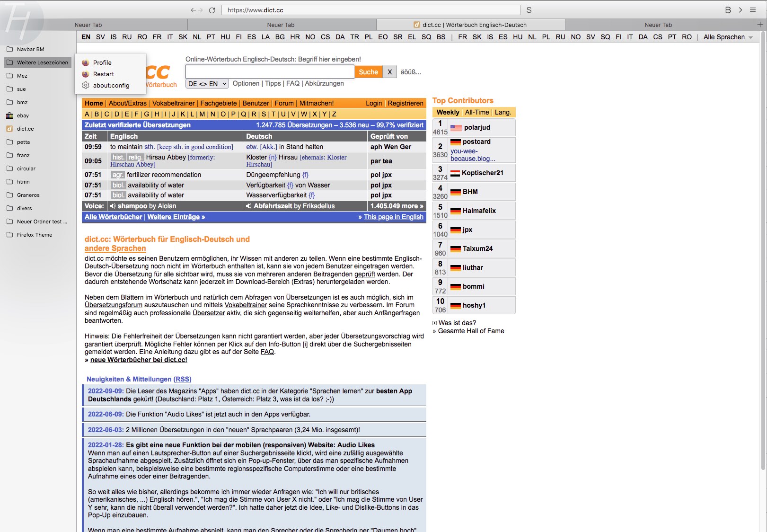
Task: Open Forum in the orange navigation bar
Action: pyautogui.click(x=284, y=103)
